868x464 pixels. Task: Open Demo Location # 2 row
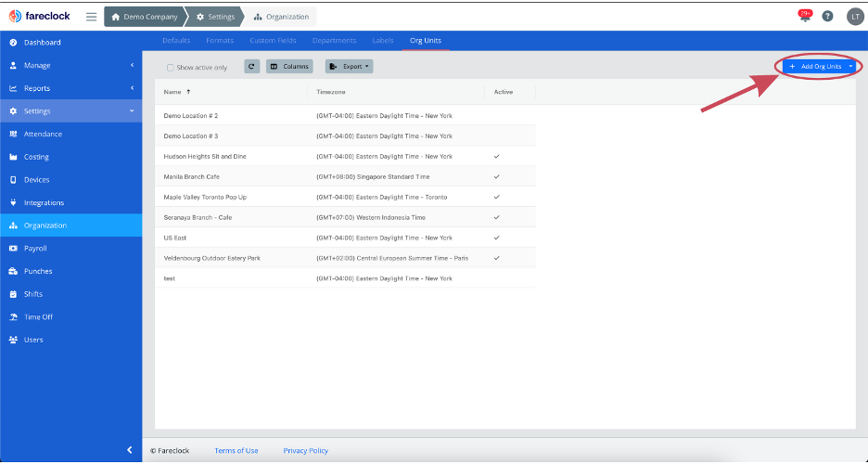coord(345,116)
